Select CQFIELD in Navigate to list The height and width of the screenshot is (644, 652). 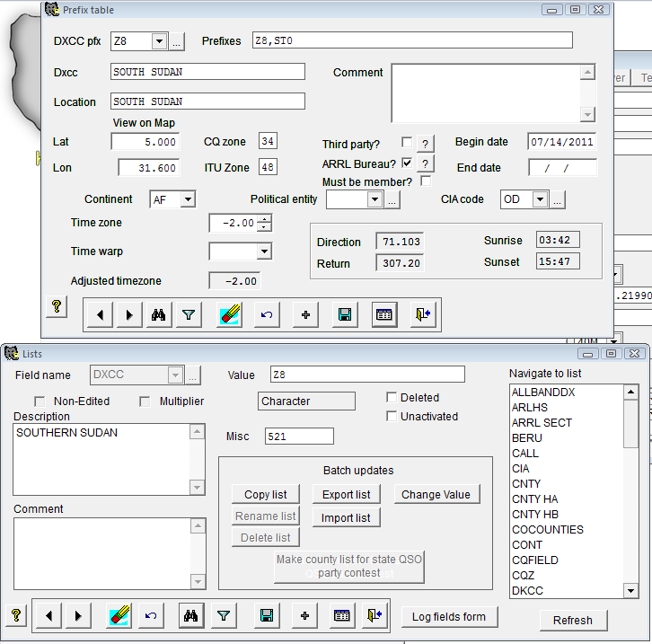pos(535,560)
